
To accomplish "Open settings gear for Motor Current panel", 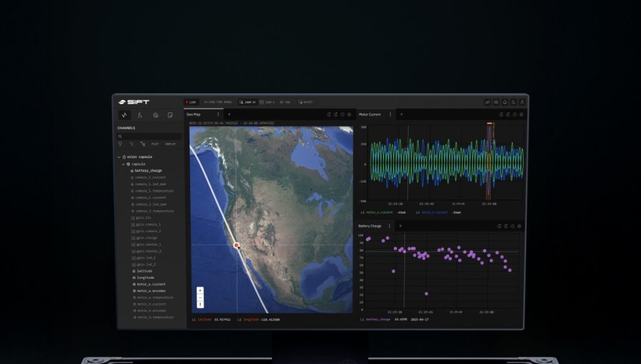I will pos(521,115).
